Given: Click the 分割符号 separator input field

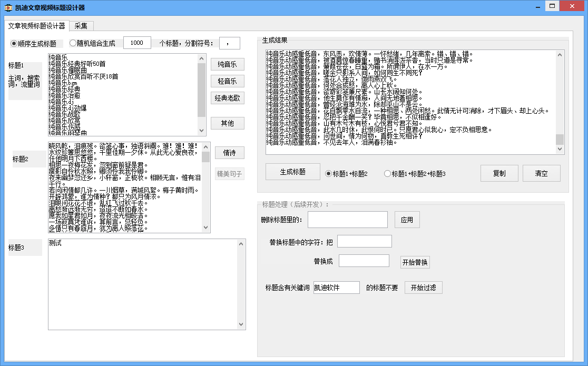Looking at the screenshot, I should [x=230, y=43].
